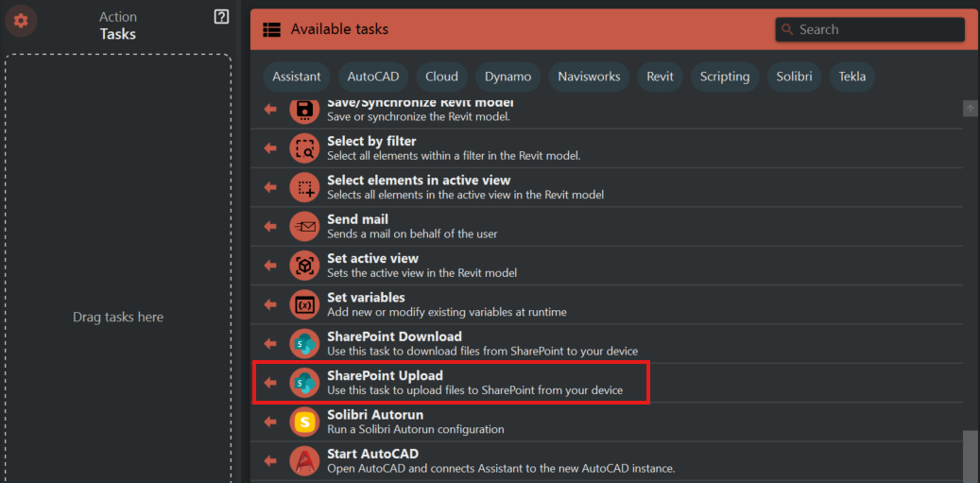Click the Set active view cube icon
The image size is (980, 483).
coord(304,266)
